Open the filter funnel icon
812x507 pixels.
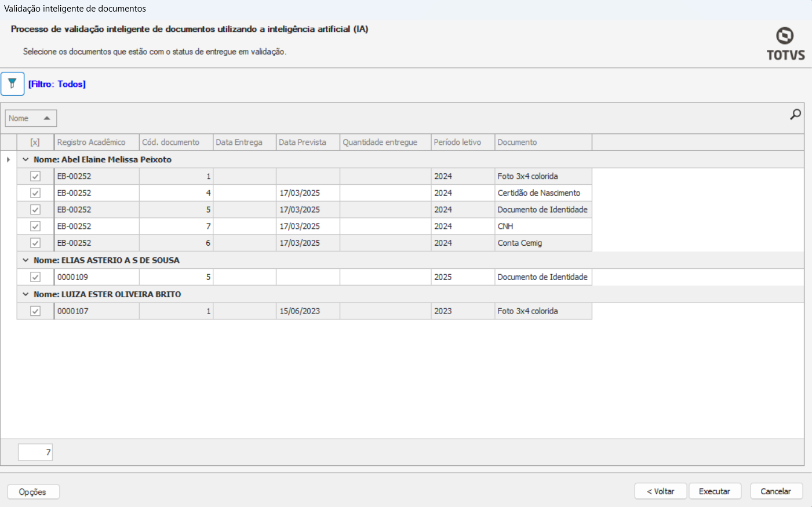[x=12, y=84]
